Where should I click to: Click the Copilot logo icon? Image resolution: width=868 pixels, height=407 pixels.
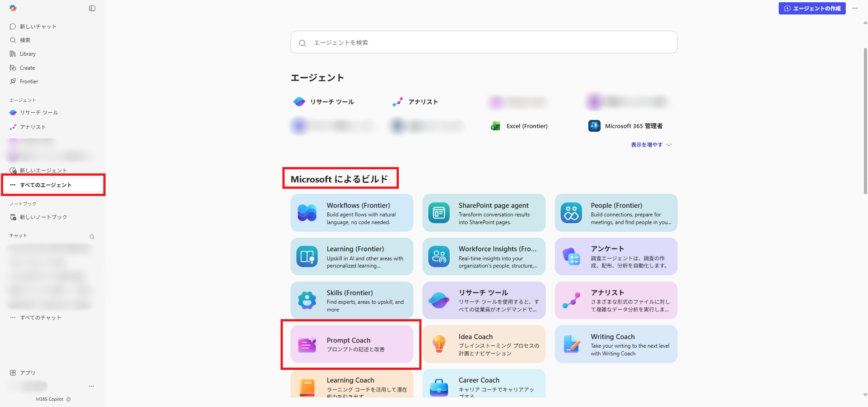[13, 8]
